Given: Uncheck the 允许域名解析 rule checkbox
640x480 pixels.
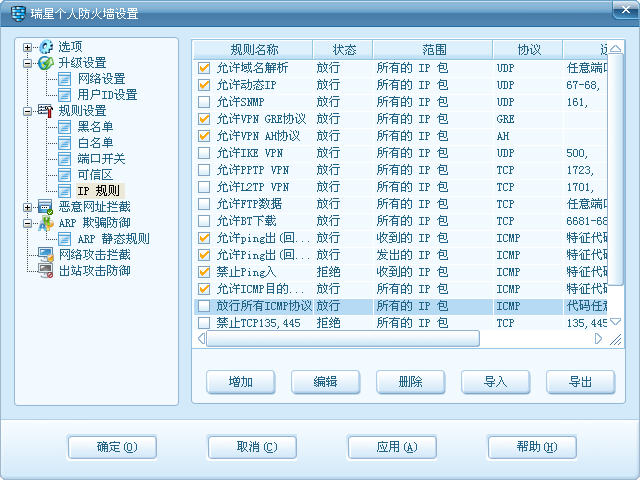Looking at the screenshot, I should coord(204,68).
